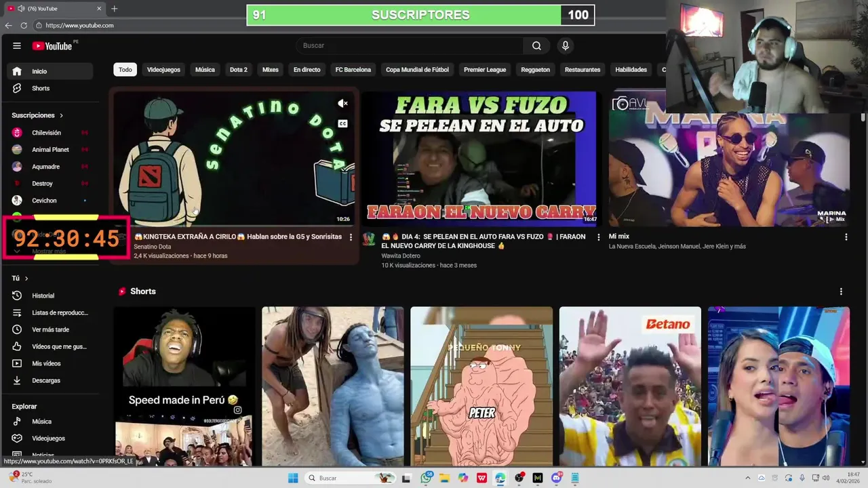Show hidden system tray icons

(748, 478)
